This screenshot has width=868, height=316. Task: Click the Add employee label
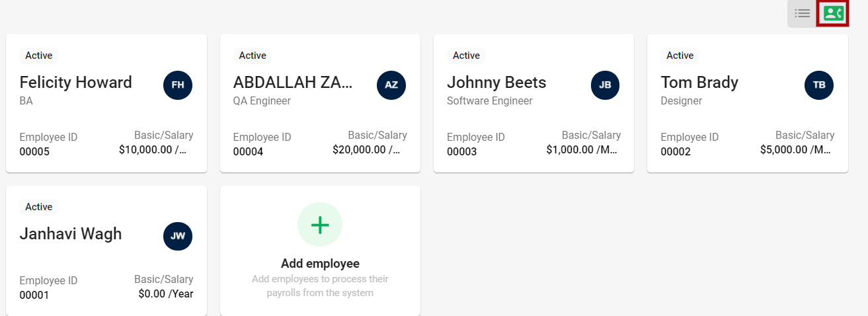coord(320,264)
